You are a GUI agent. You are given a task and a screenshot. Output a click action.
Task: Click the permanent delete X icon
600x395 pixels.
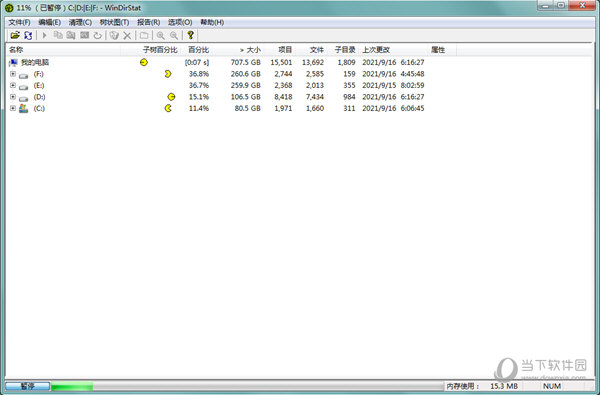pos(127,36)
